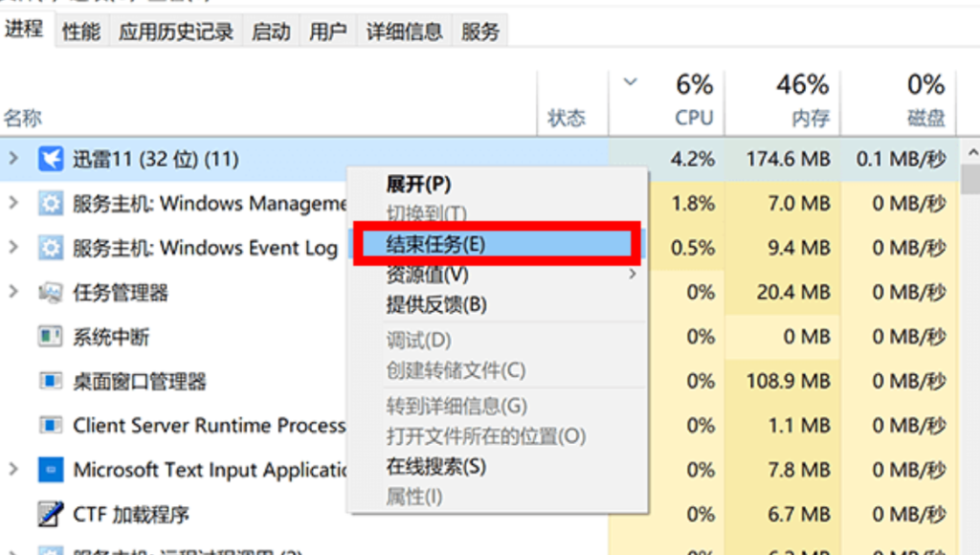Screen dimensions: 980x555
Task: Open the 详细信息 tab
Action: 404,32
